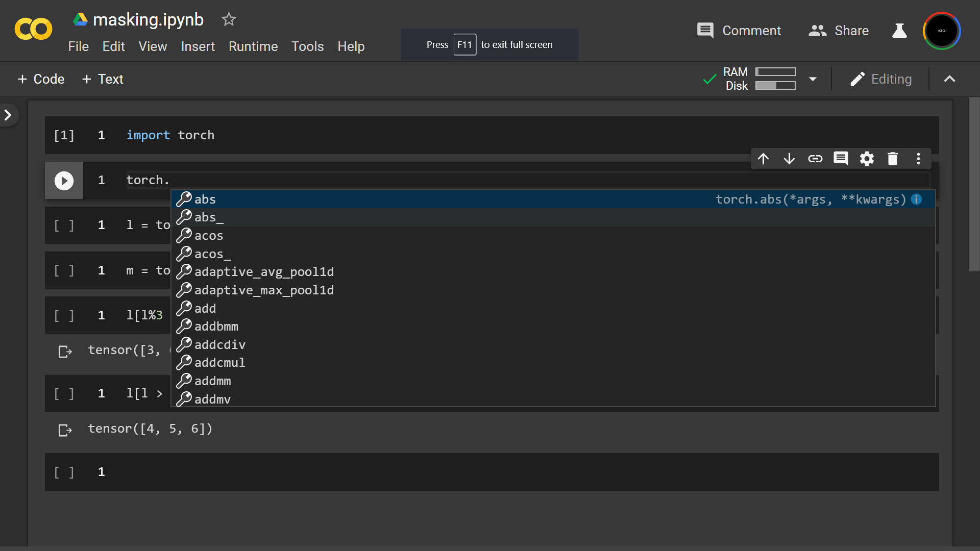Select adaptive_avg_pool1d autocomplete suggestion
Image resolution: width=980 pixels, height=551 pixels.
(x=264, y=272)
